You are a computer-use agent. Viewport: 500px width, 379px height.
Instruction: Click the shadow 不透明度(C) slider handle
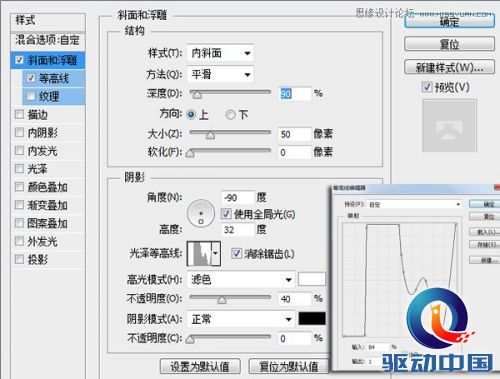point(190,340)
